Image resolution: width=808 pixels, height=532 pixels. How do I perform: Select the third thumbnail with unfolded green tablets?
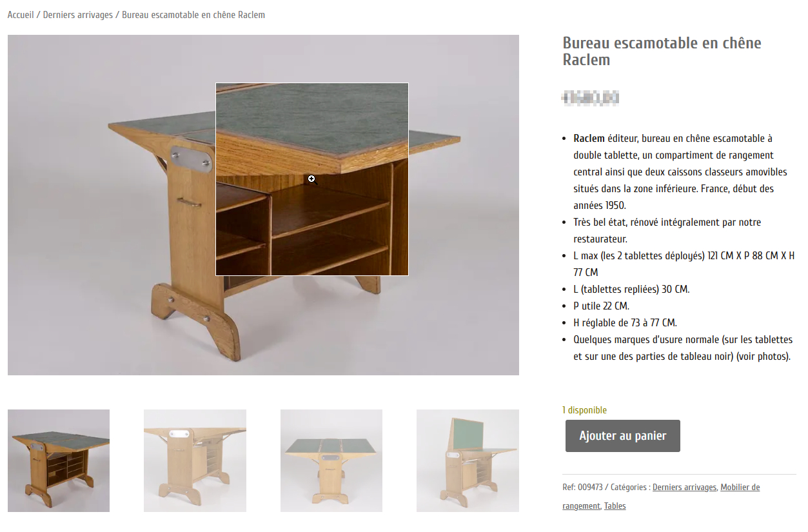point(331,460)
